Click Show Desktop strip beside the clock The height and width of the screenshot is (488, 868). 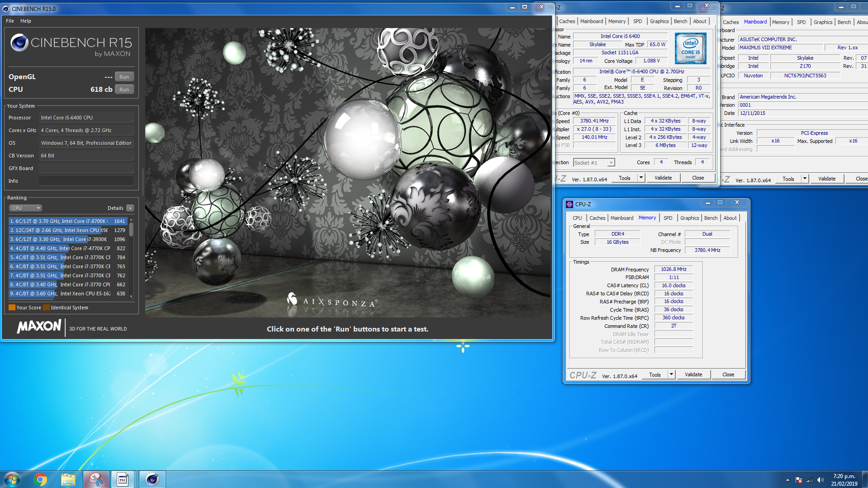tap(864, 479)
